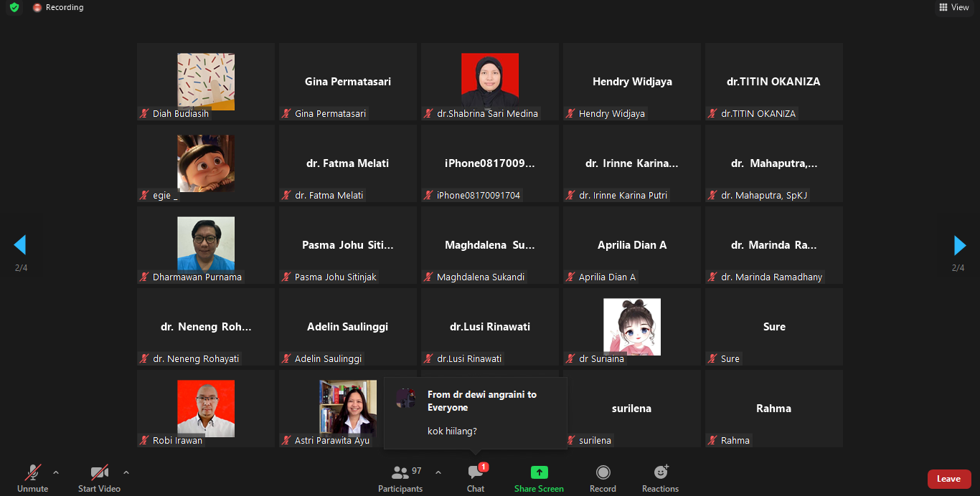Select Dharmawan Purnama's photo tile
Screen dimensions: 980x496
[x=206, y=245]
